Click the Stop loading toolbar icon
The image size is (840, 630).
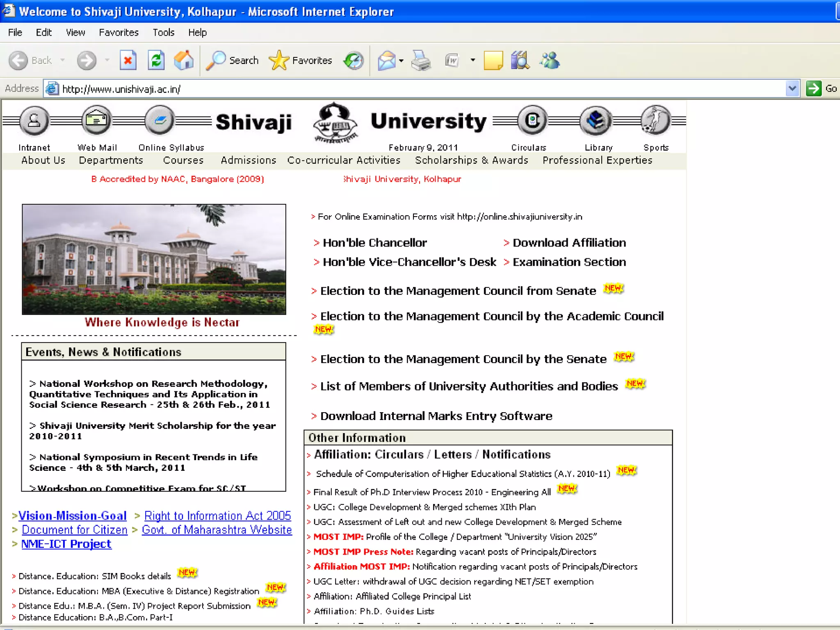tap(128, 61)
